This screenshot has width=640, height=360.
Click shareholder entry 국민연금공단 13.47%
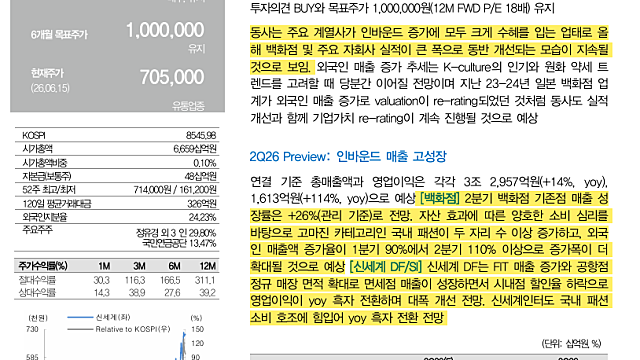pos(179,243)
